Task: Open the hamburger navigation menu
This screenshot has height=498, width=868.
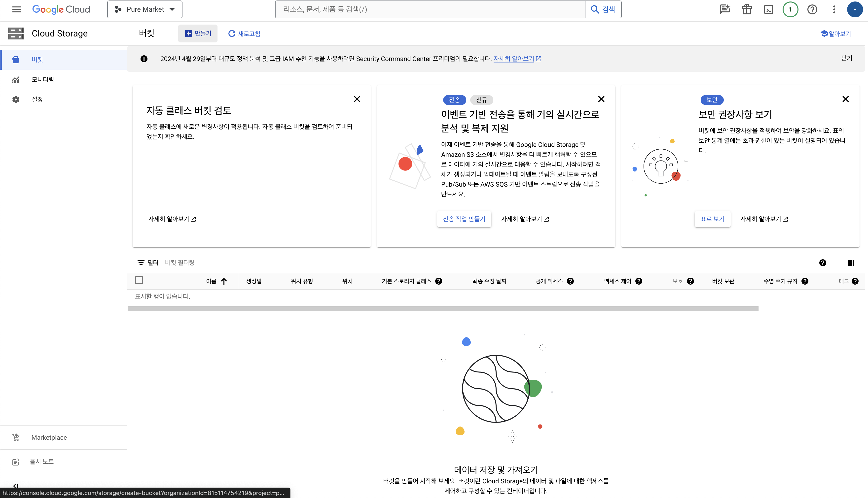Action: click(16, 9)
